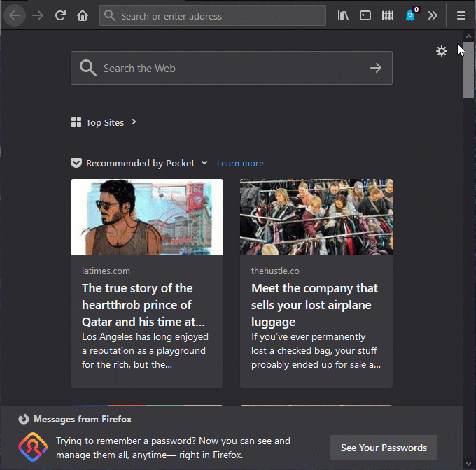This screenshot has height=470, width=476.
Task: Open Recommended by Pocket dropdown arrow
Action: 204,163
